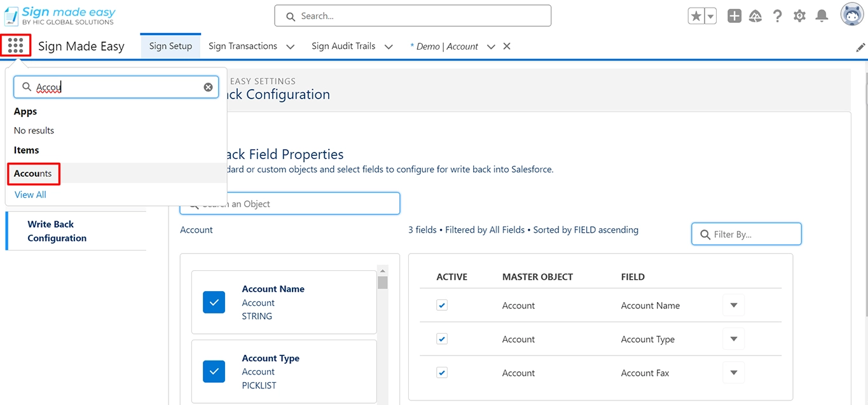This screenshot has width=868, height=405.
Task: Focus the Filter By input
Action: [747, 234]
